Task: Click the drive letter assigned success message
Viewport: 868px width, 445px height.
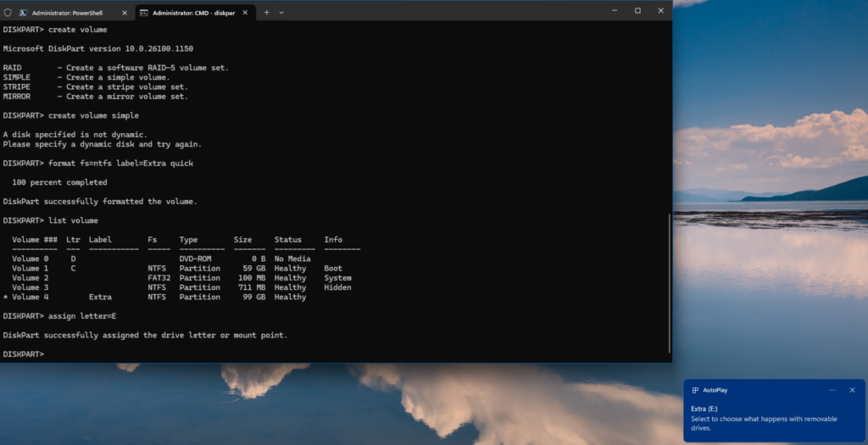Action: [145, 336]
